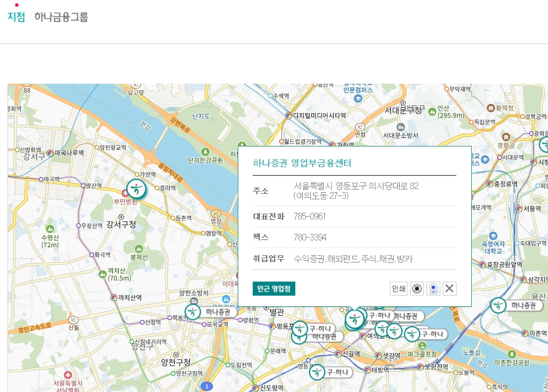The width and height of the screenshot is (548, 392).
Task: Select the 구·하나 marker beside 영등포구청역
Action: [x=300, y=329]
